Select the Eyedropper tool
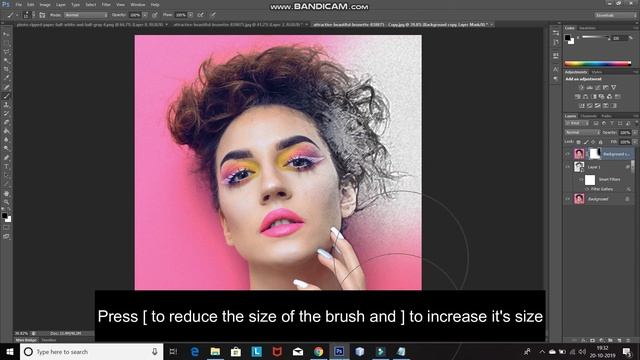This screenshot has height=360, width=640. [6, 78]
